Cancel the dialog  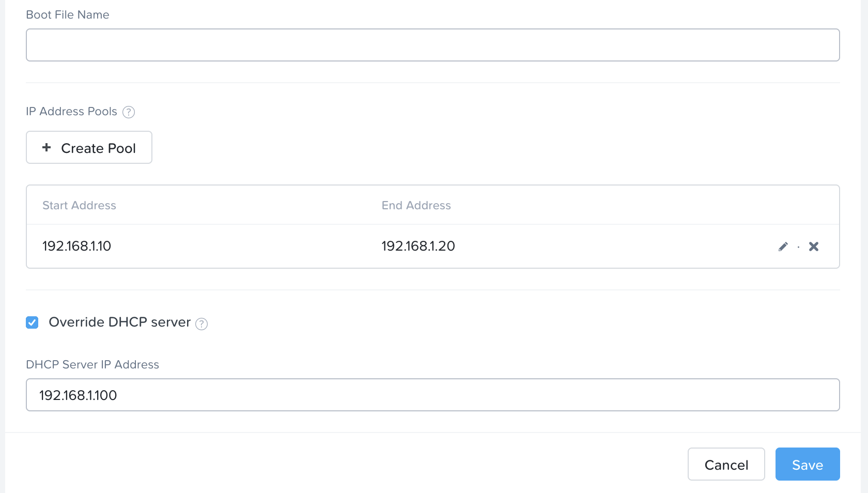[726, 465]
